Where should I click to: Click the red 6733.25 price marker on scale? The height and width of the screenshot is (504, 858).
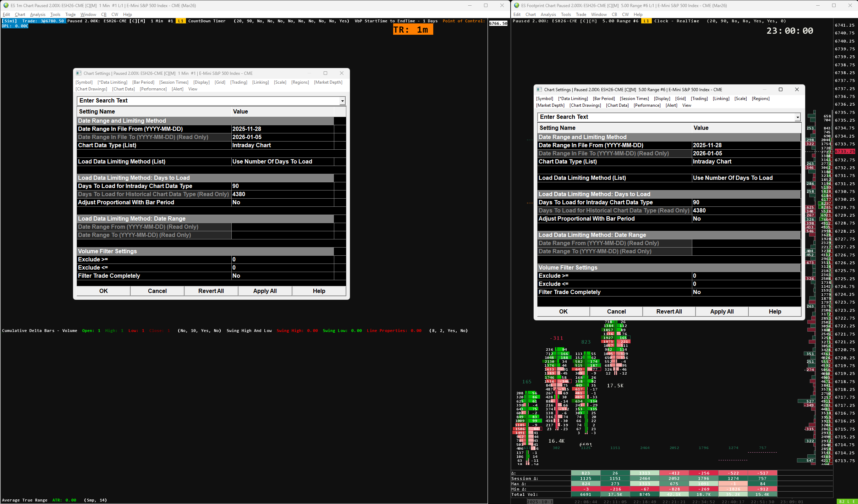click(x=845, y=151)
